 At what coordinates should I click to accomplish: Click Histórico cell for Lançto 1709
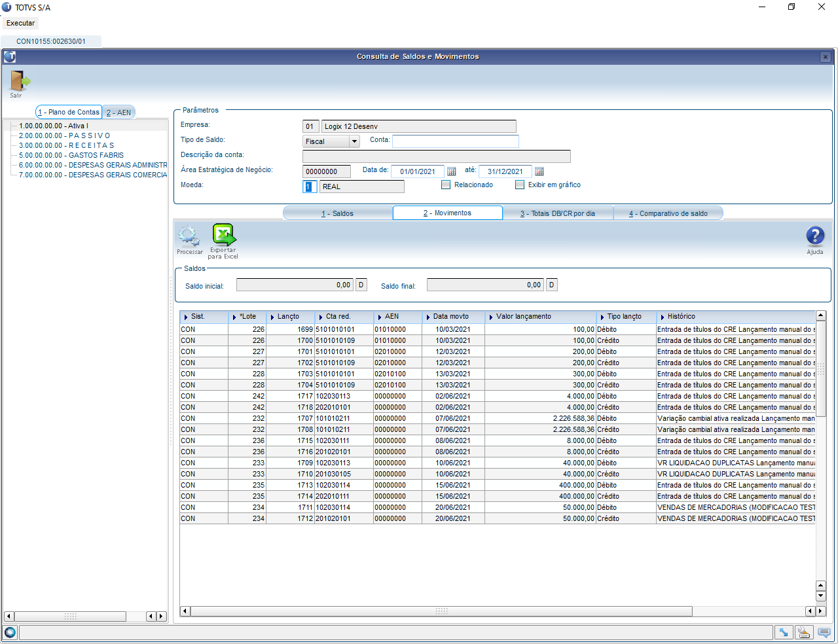736,463
